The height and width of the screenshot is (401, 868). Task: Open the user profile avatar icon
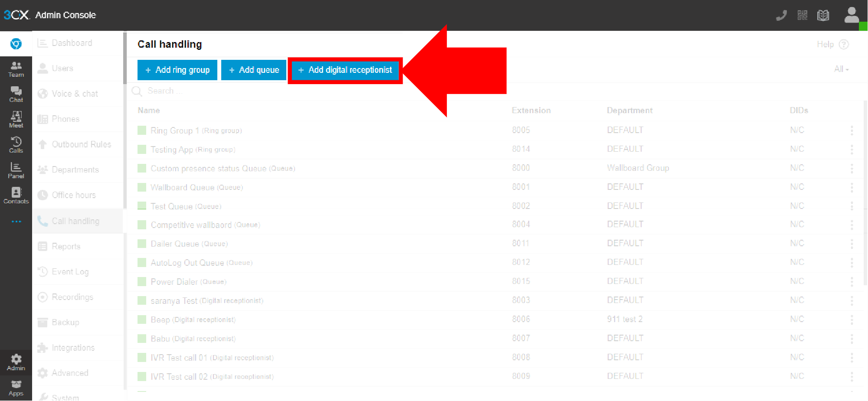pyautogui.click(x=852, y=15)
